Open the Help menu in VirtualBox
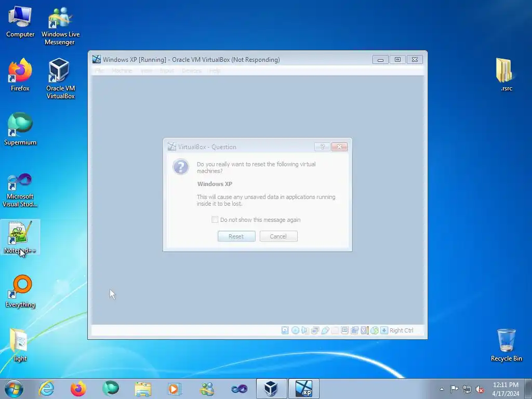 pyautogui.click(x=215, y=71)
